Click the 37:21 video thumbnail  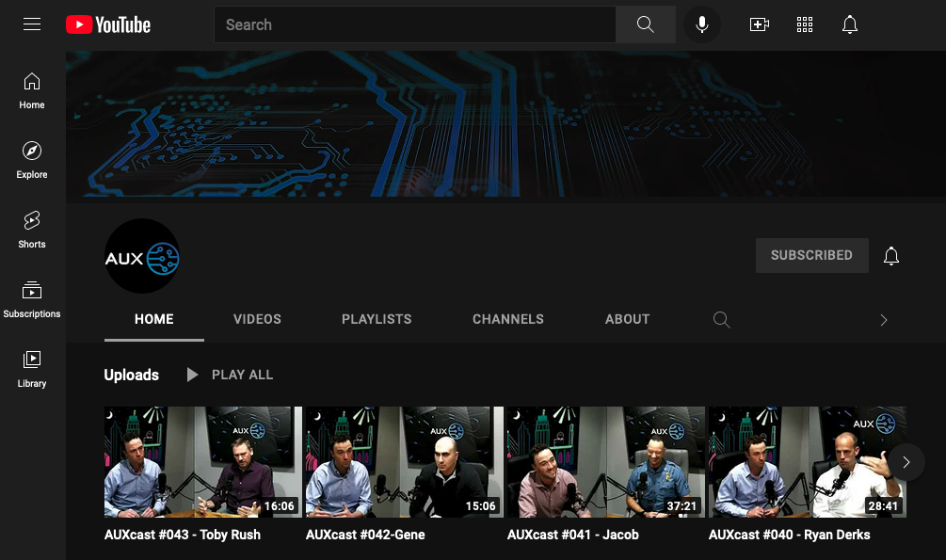pyautogui.click(x=606, y=462)
